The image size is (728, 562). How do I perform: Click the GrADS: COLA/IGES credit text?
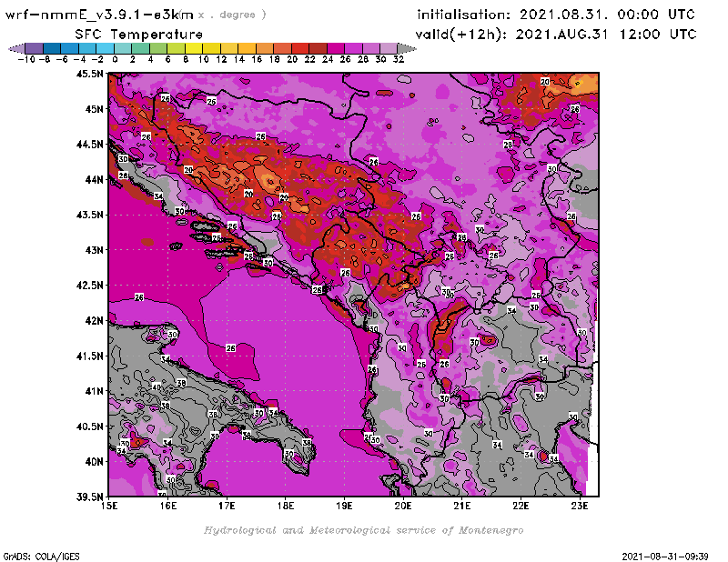click(x=41, y=556)
